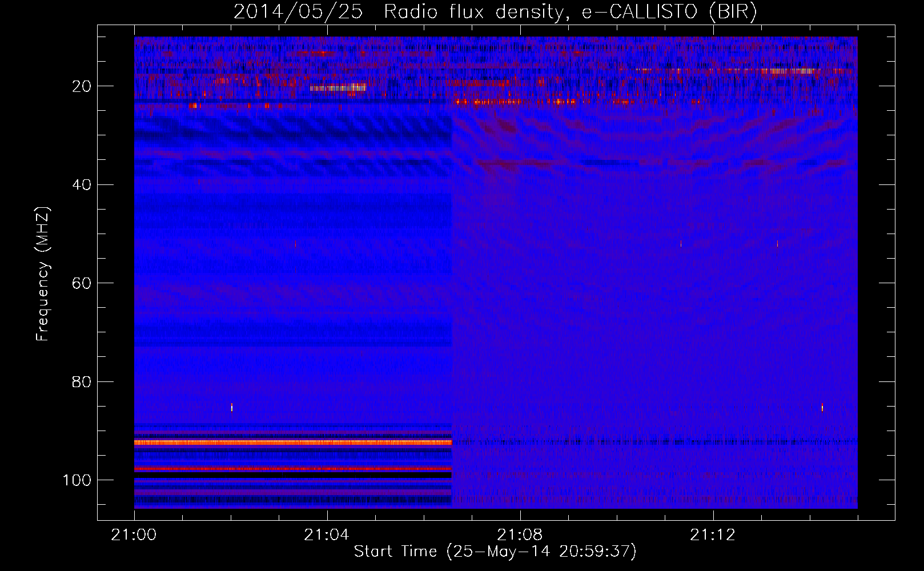The height and width of the screenshot is (571, 924).
Task: Click the "21:12" time tick label
Action: pyautogui.click(x=713, y=535)
